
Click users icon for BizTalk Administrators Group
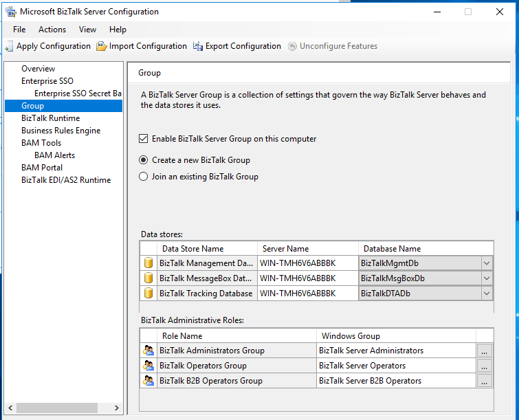pyautogui.click(x=148, y=351)
